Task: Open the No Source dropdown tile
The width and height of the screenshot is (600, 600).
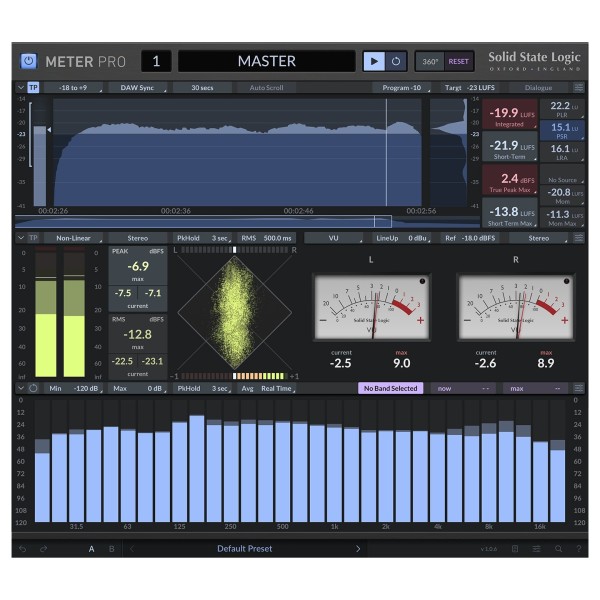Action: (562, 175)
